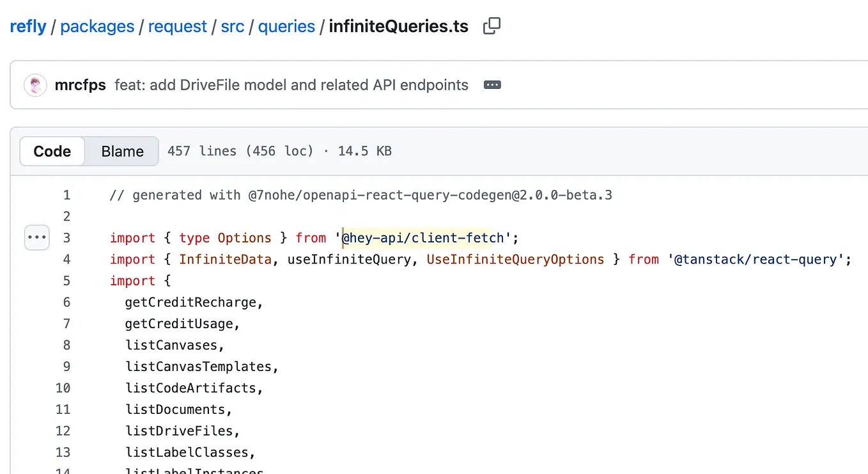Select line number 1 in gutter

pyautogui.click(x=66, y=195)
